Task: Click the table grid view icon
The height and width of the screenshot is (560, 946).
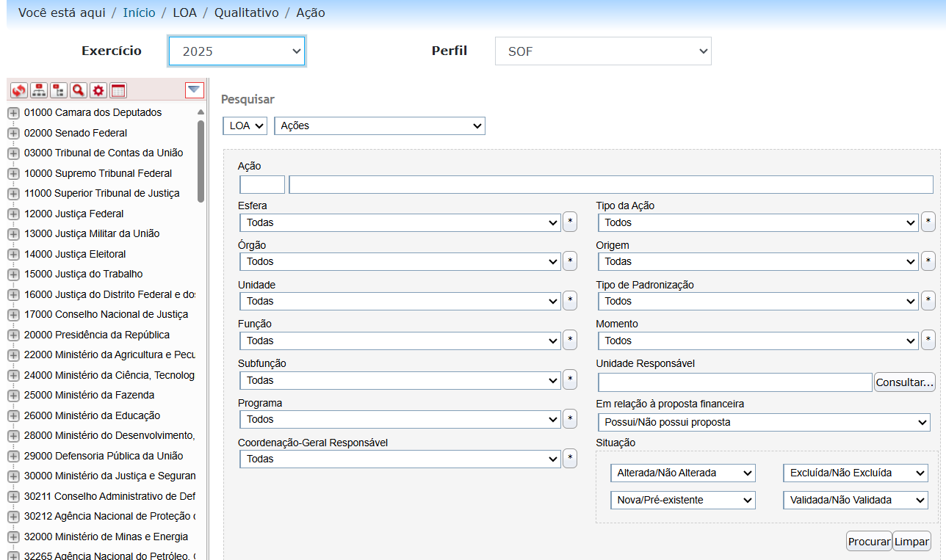Action: point(118,90)
